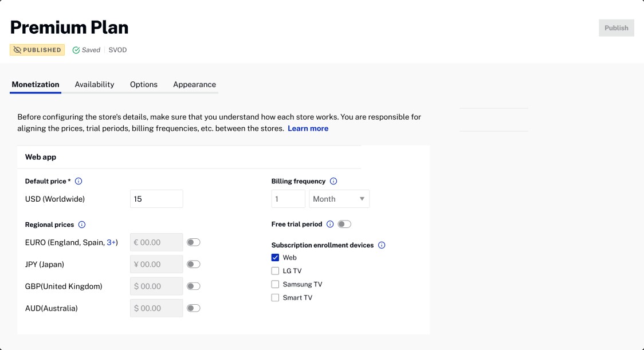This screenshot has height=350, width=644.
Task: Click the Billing frequency info icon
Action: pos(333,181)
